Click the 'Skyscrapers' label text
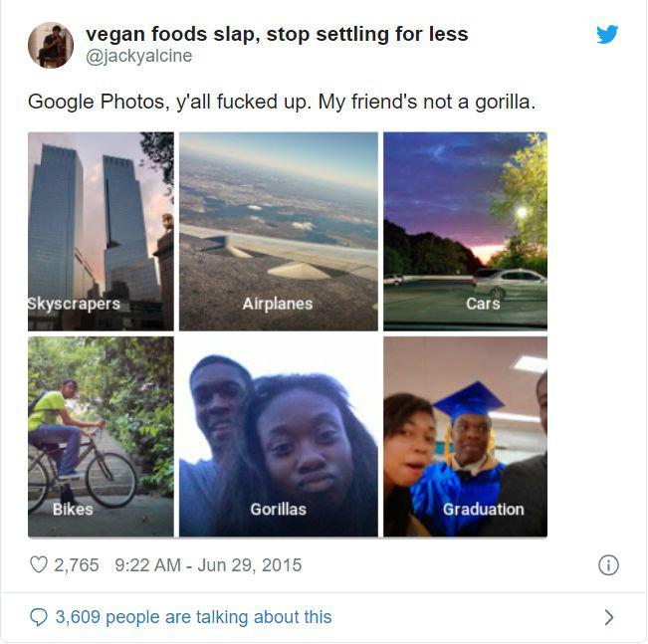The width and height of the screenshot is (648, 644). click(x=73, y=304)
